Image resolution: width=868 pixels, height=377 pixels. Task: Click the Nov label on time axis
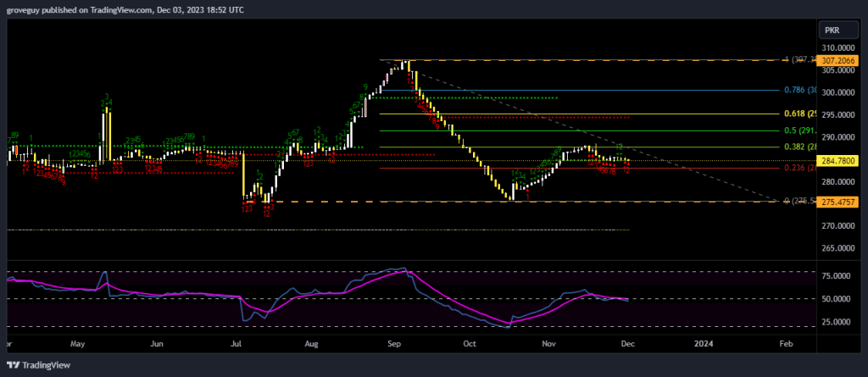549,345
